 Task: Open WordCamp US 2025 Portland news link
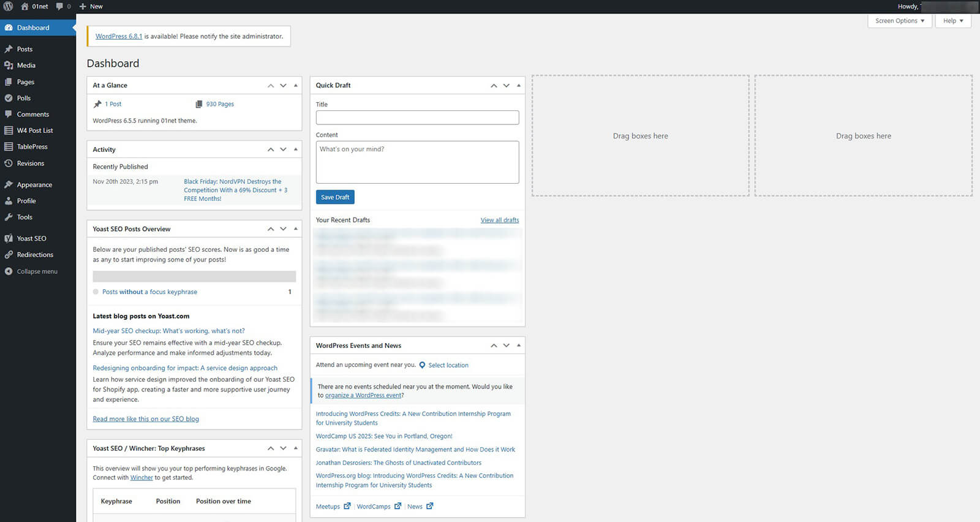coord(384,436)
